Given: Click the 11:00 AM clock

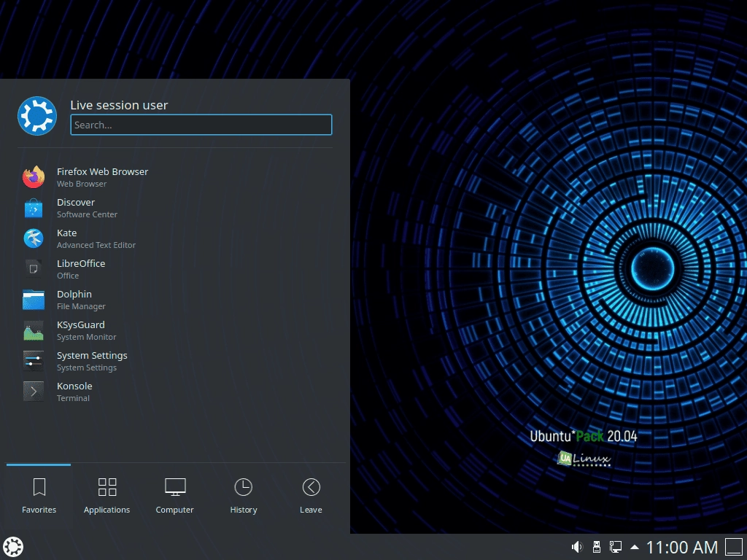Looking at the screenshot, I should (682, 548).
